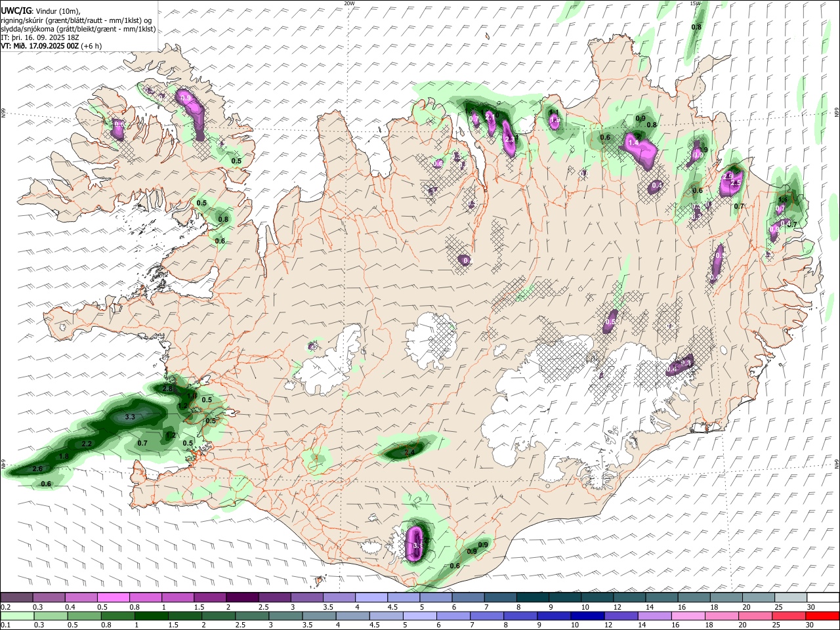Image resolution: width=840 pixels, height=630 pixels.
Task: Click the valid time 'VT: Mið. 17.09.2025 00Z'
Action: click(x=39, y=46)
